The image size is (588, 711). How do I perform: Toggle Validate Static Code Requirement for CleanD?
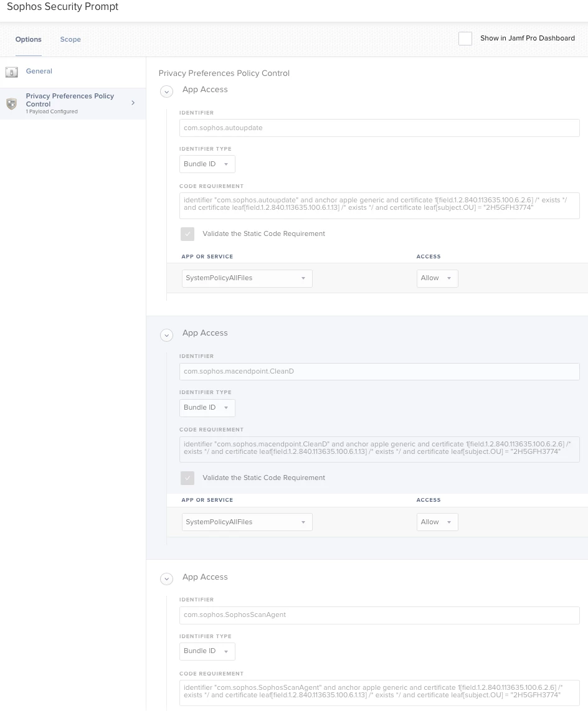pyautogui.click(x=187, y=478)
